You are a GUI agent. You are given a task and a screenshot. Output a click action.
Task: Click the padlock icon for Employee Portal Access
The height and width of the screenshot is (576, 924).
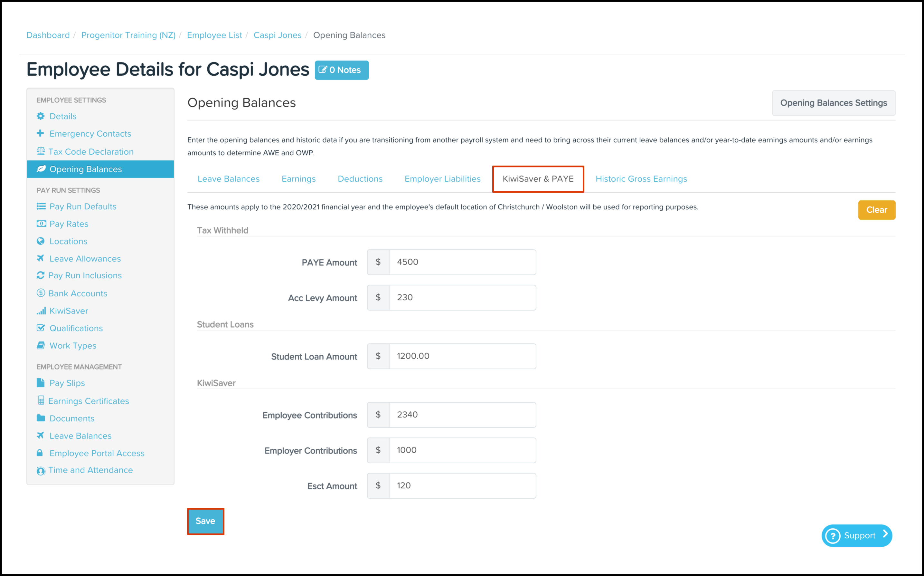[x=40, y=453]
